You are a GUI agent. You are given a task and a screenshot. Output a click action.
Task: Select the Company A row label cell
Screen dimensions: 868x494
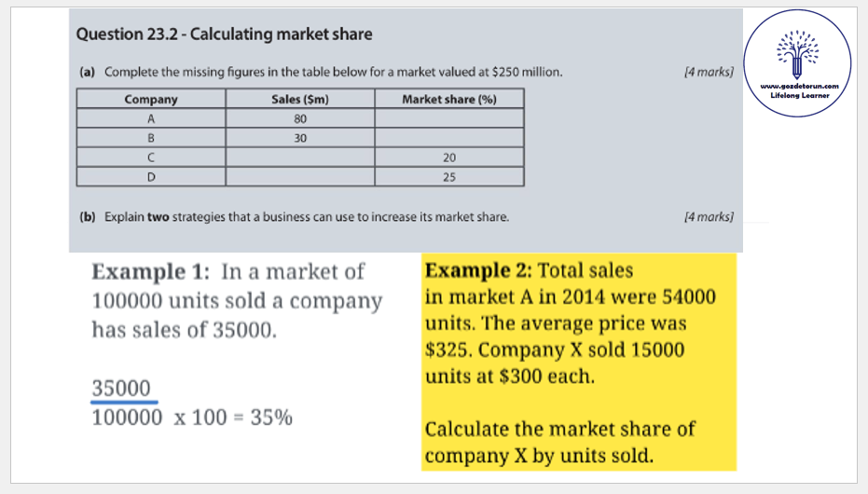click(151, 119)
